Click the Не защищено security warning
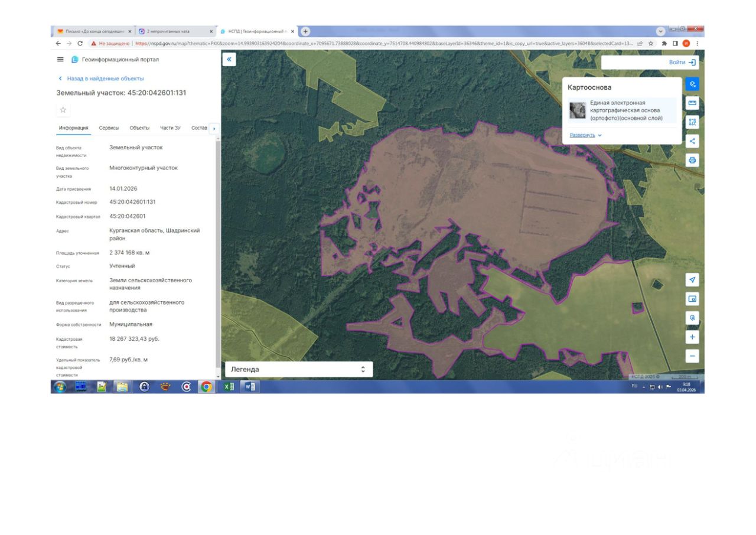Image resolution: width=756 pixels, height=535 pixels. tap(110, 44)
